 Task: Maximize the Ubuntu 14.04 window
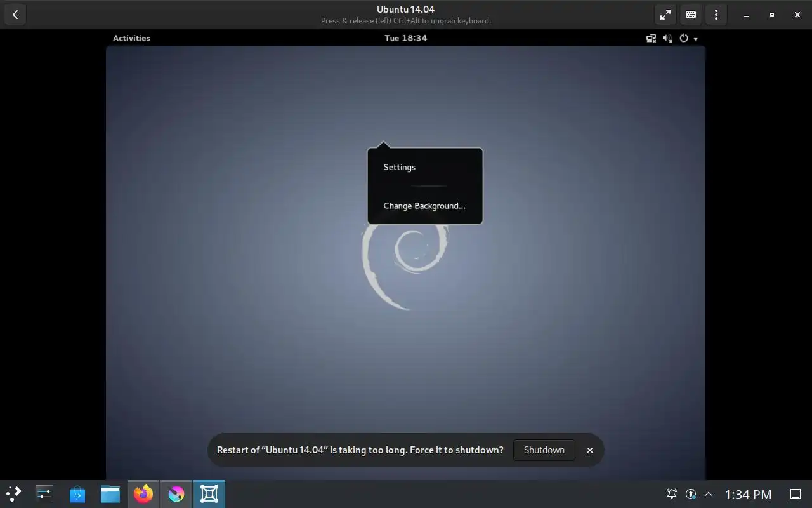coord(771,15)
